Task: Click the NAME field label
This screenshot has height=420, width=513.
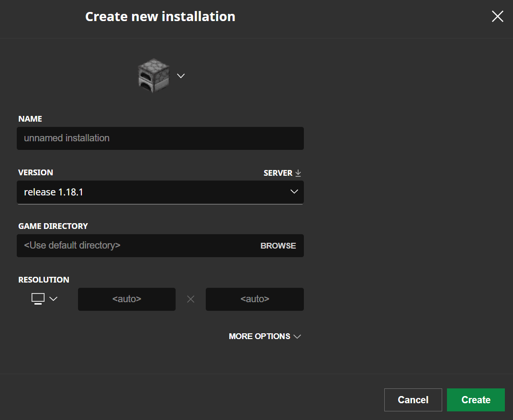Action: coord(30,119)
